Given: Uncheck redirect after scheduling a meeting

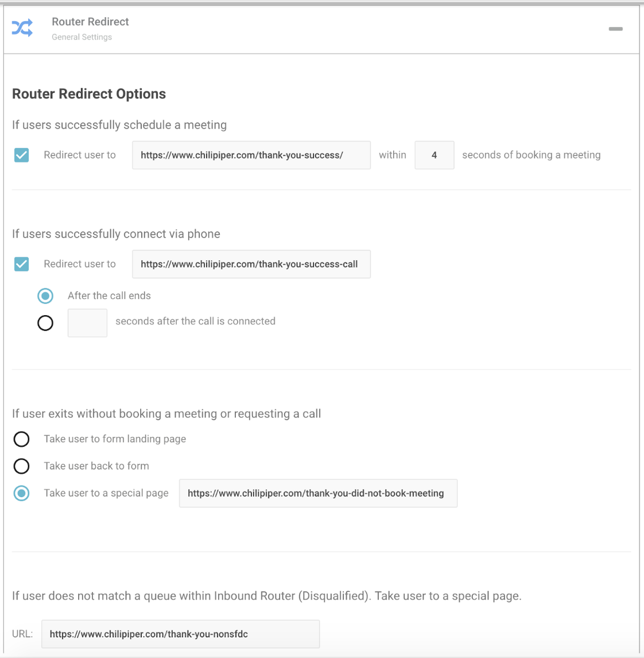Looking at the screenshot, I should pos(21,155).
